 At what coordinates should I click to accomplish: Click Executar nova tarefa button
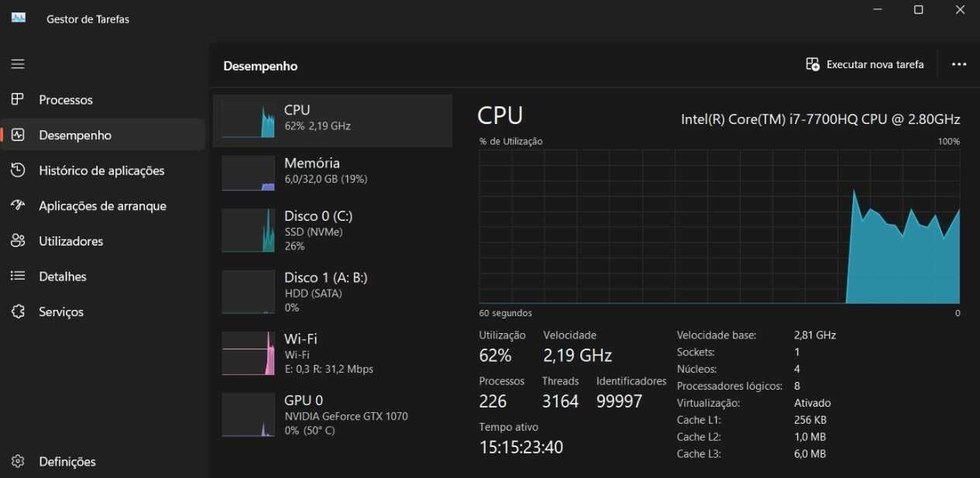point(865,64)
